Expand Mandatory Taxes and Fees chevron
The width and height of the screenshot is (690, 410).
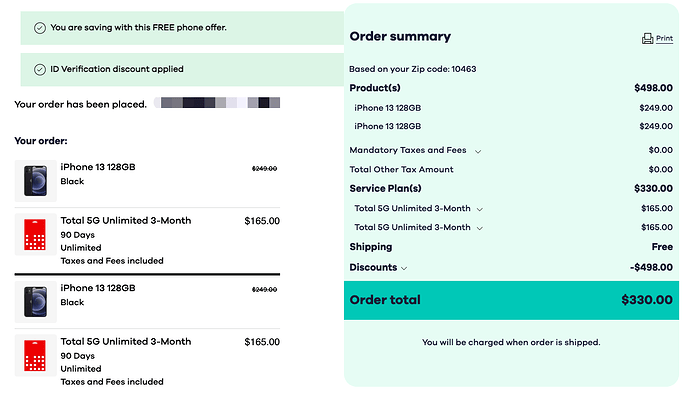(478, 151)
